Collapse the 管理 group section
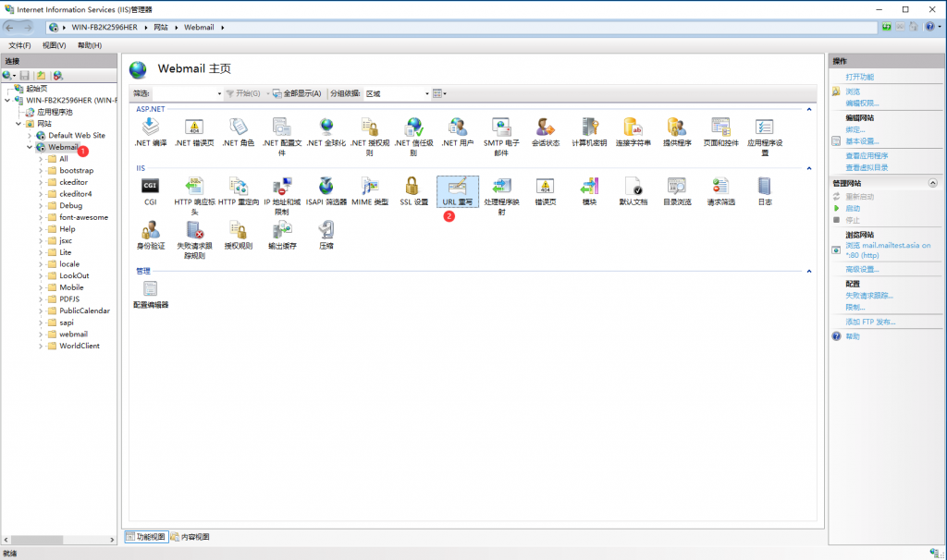 coord(808,271)
